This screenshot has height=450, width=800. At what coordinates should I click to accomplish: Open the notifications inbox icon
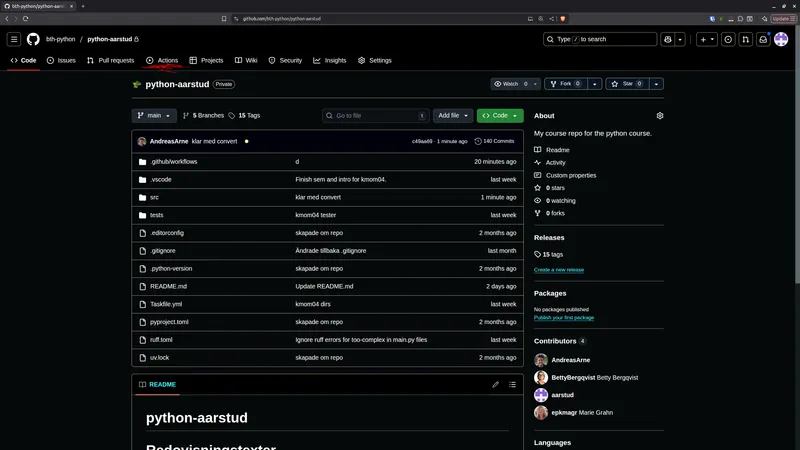[763, 39]
